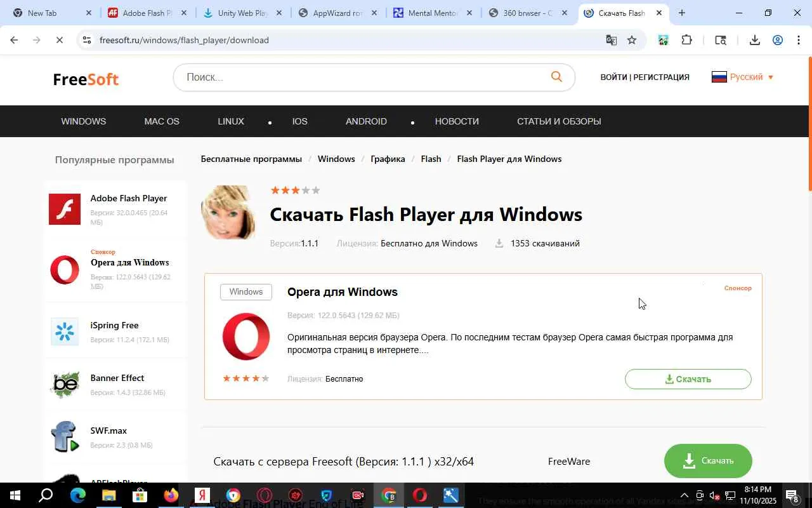Open the IOS navigation menu item
812x508 pixels.
coord(299,121)
